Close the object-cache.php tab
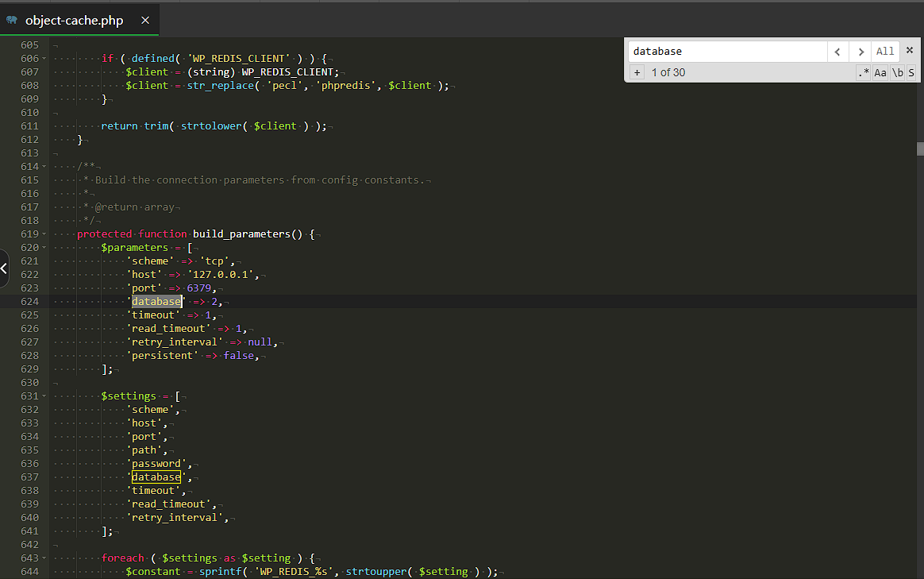This screenshot has width=924, height=579. click(x=145, y=21)
